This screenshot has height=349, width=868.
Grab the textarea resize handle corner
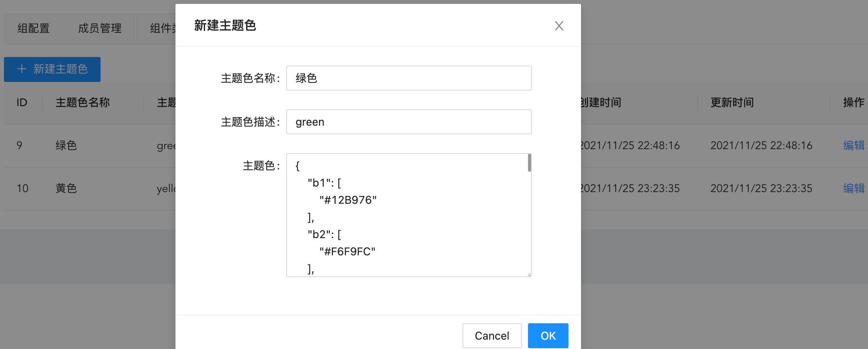click(x=529, y=275)
